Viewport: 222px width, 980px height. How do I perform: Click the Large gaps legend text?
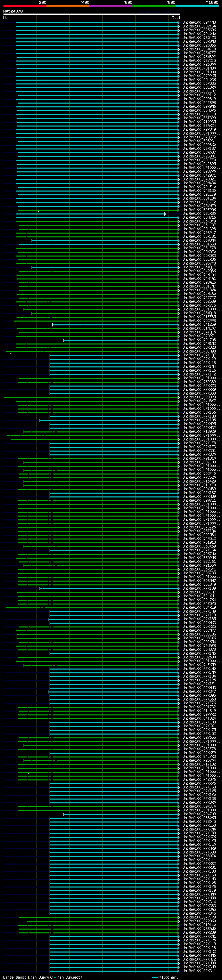15,977
